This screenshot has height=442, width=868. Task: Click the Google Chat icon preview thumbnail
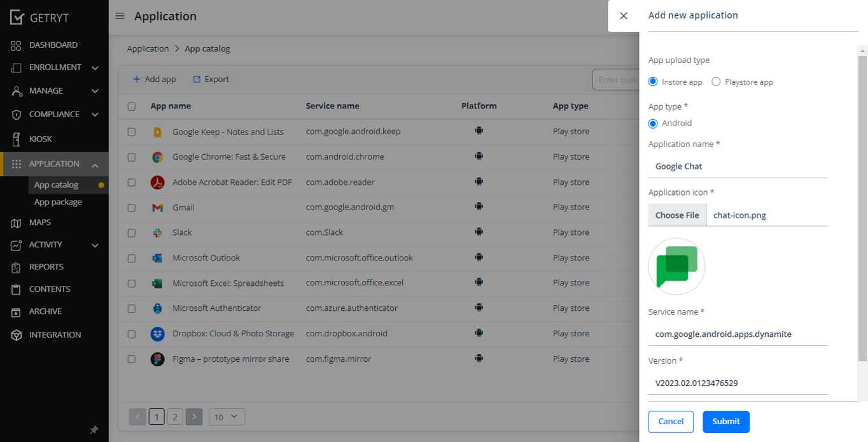[x=676, y=266]
